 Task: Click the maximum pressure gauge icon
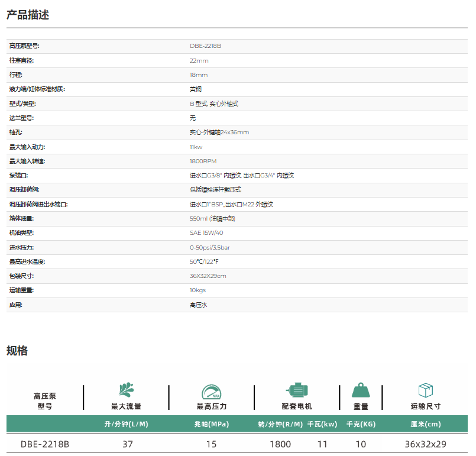click(x=211, y=391)
